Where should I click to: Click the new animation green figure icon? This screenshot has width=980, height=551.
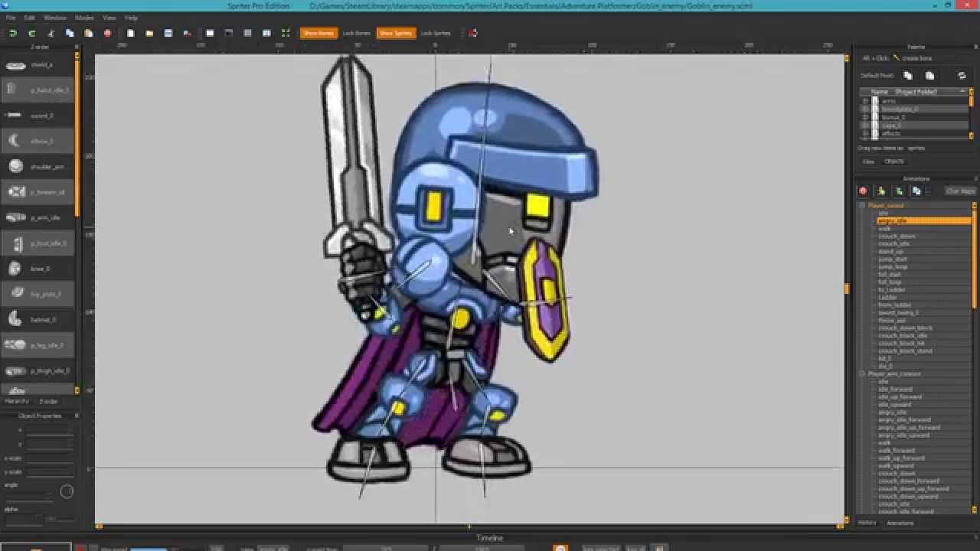pos(881,191)
